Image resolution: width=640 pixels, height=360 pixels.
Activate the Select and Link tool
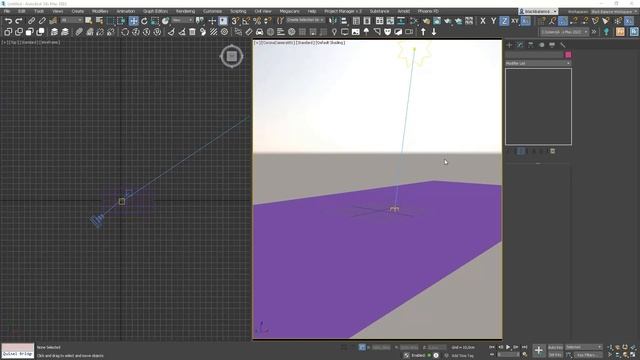point(31,21)
